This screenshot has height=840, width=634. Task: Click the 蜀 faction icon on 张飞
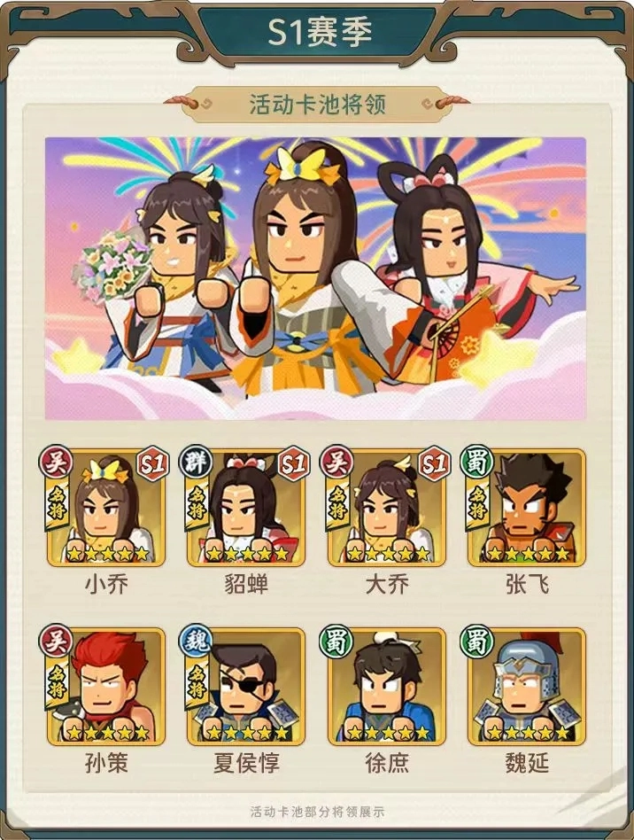pos(476,462)
